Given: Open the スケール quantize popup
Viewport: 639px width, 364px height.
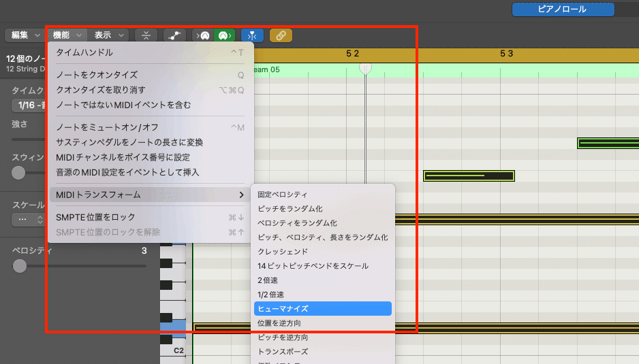Looking at the screenshot, I should (x=28, y=220).
